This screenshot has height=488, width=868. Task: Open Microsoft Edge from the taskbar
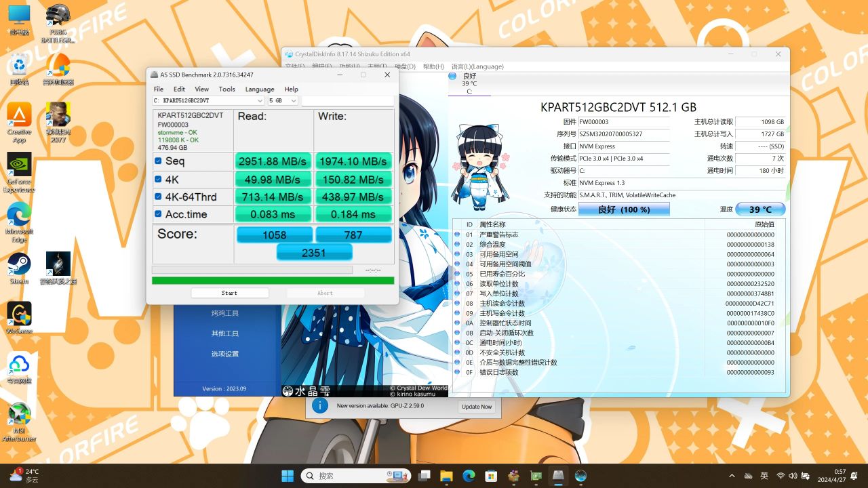click(x=469, y=476)
